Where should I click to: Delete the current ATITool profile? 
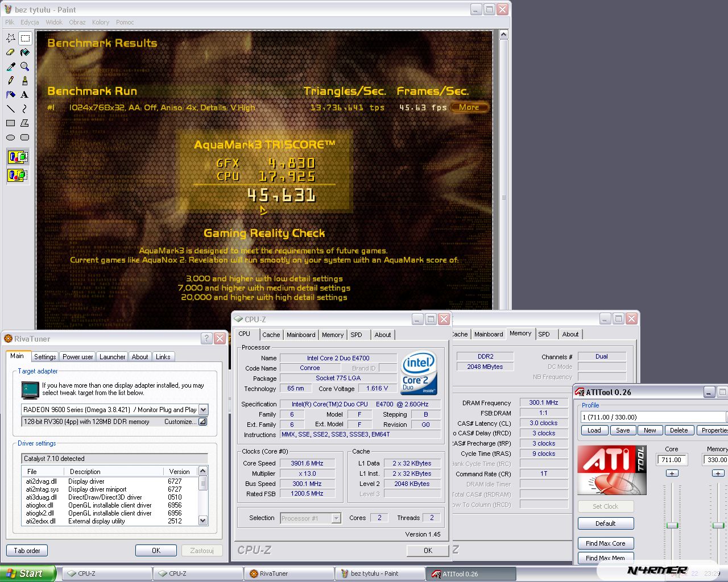coord(679,430)
